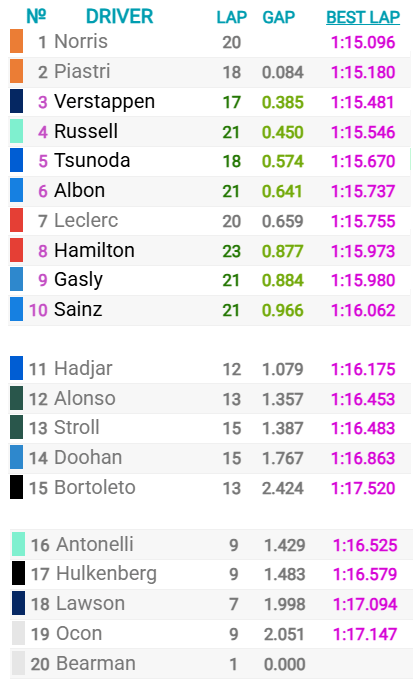Click the light grey swatch beside Ocon
Image resolution: width=418 pixels, height=692 pixels.
click(18, 633)
